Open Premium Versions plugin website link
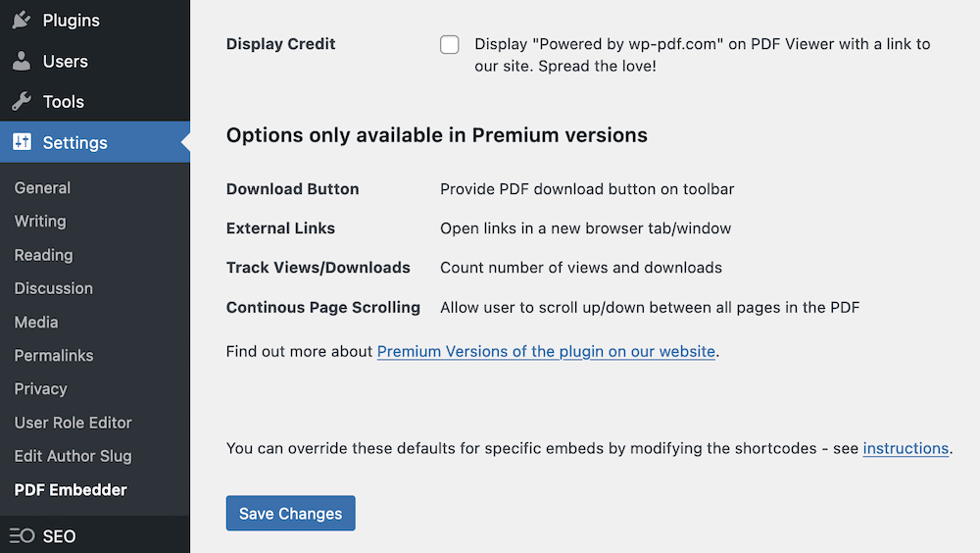 tap(546, 351)
